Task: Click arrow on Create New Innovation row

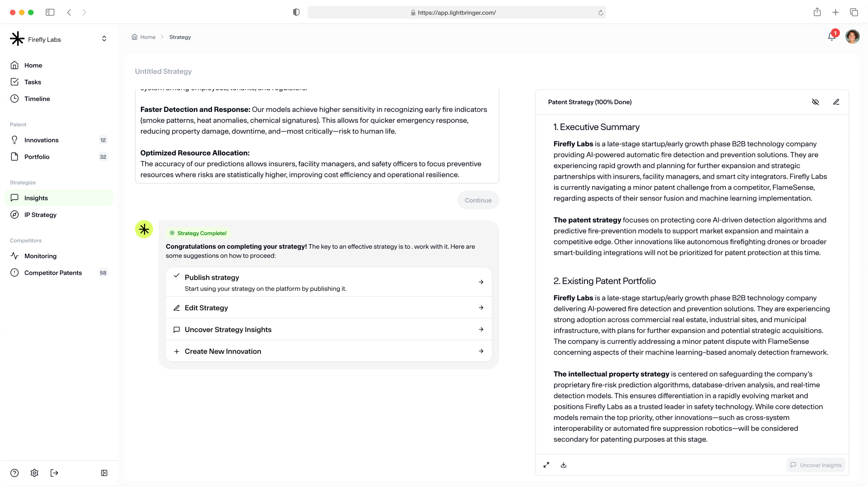Action: 481,351
